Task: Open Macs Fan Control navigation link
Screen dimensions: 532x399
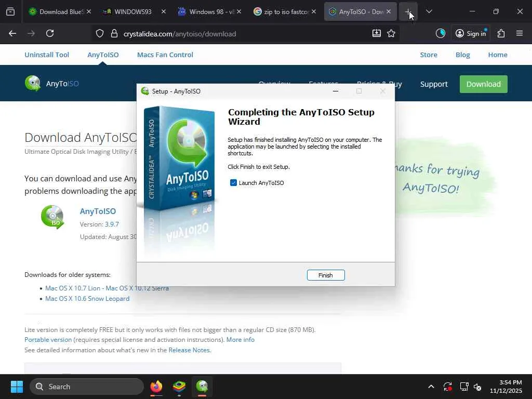Action: 165,55
